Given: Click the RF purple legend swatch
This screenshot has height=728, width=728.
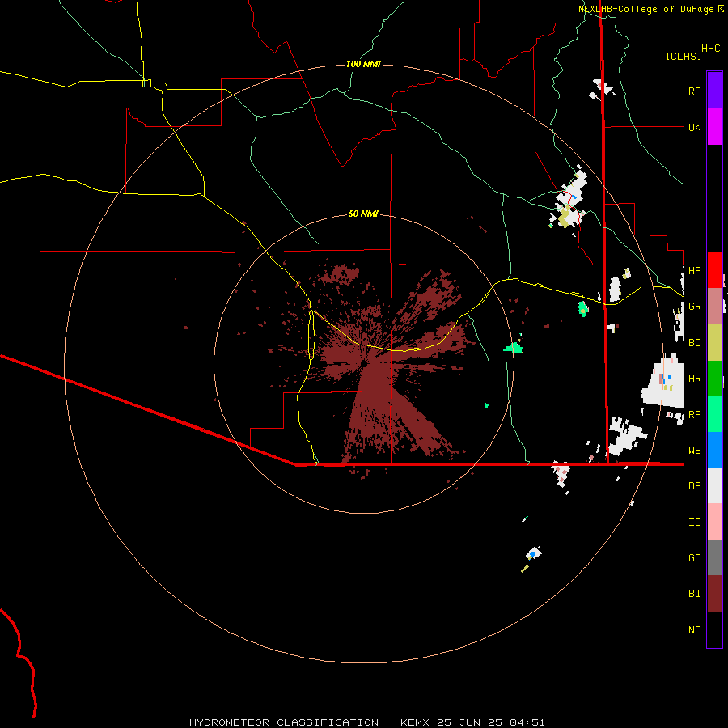Looking at the screenshot, I should coord(714,91).
